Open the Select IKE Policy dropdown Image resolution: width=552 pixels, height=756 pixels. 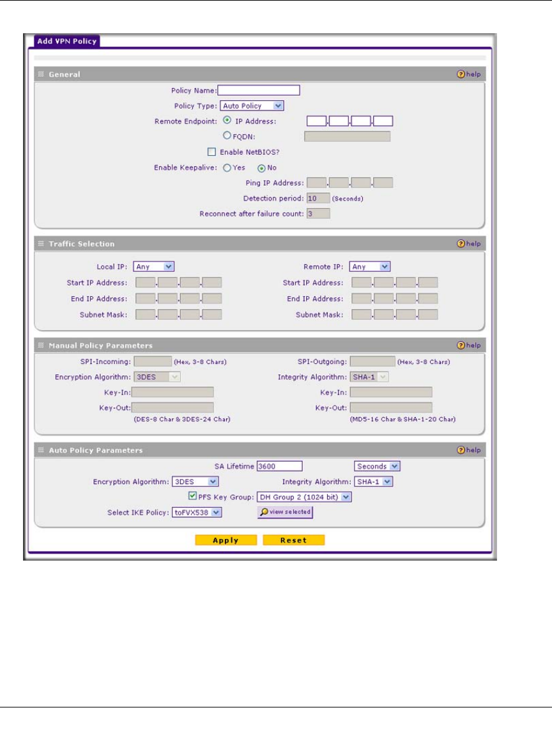point(197,513)
